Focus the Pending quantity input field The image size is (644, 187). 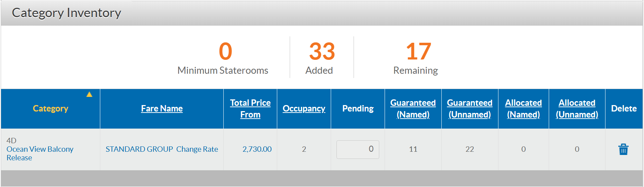coord(358,149)
